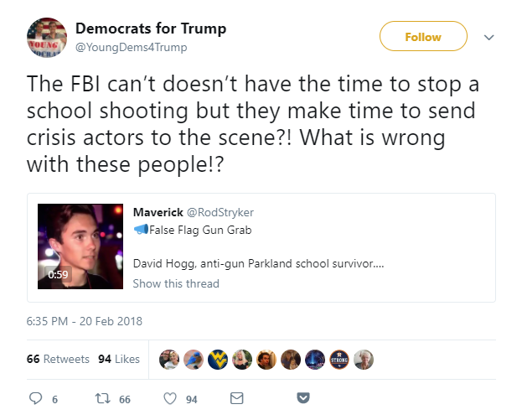The image size is (522, 420).
Task: Save tweet with the Pocket icon
Action: [x=304, y=398]
